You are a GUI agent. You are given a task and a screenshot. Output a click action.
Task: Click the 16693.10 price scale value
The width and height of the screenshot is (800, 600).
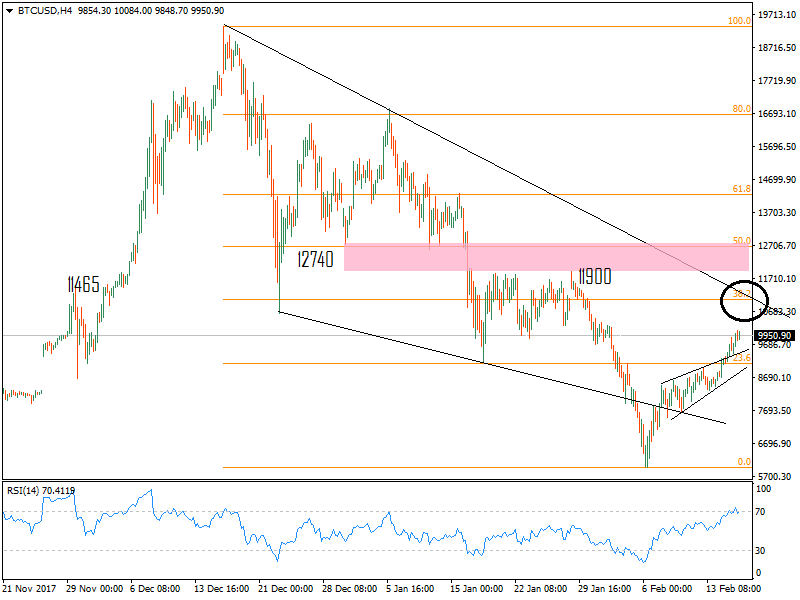777,114
